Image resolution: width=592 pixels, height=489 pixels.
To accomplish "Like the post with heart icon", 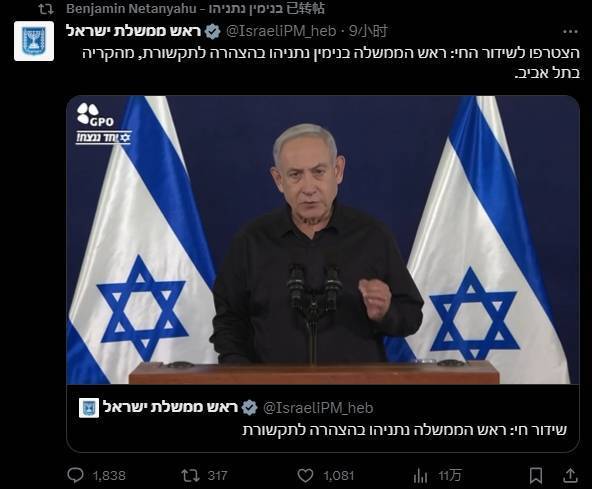I will point(305,475).
